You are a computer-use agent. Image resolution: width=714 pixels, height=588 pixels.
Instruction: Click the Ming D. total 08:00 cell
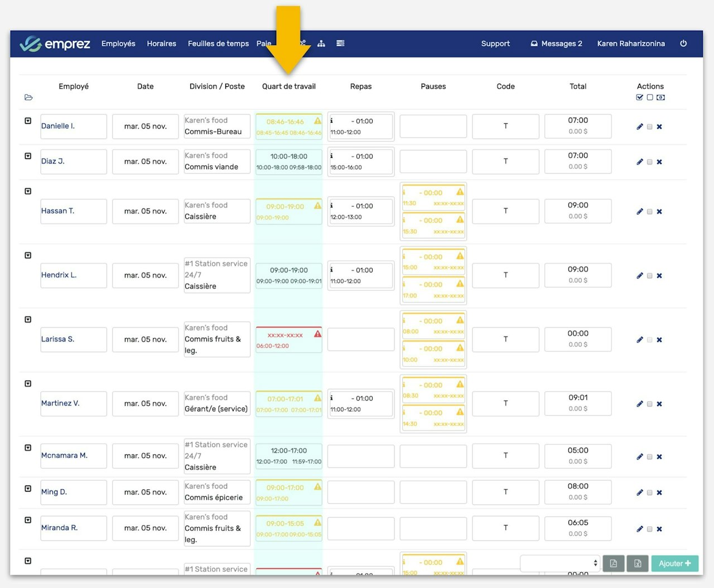578,492
